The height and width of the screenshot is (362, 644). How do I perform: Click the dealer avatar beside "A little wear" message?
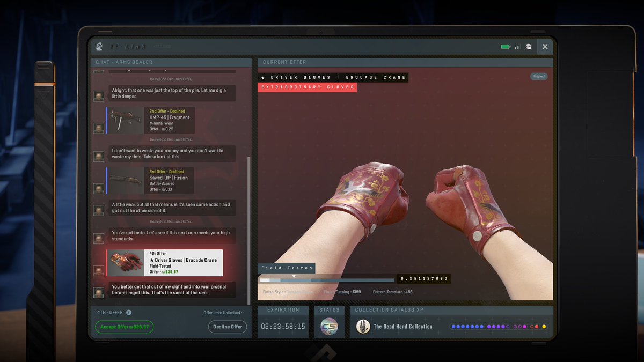99,210
